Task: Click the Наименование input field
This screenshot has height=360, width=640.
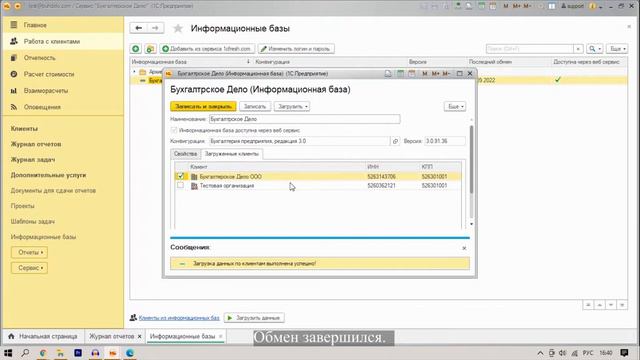Action: click(304, 119)
